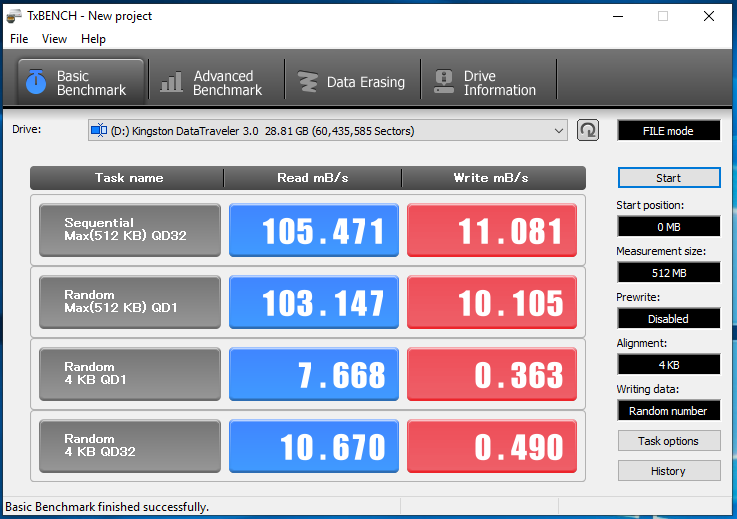Viewport: 737px width, 519px height.
Task: Click the Task name column header
Action: click(127, 178)
